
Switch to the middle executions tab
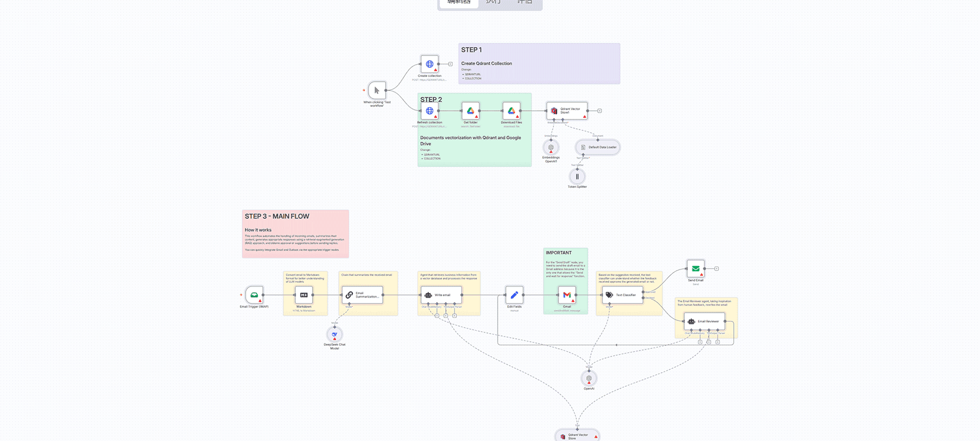[x=493, y=3]
